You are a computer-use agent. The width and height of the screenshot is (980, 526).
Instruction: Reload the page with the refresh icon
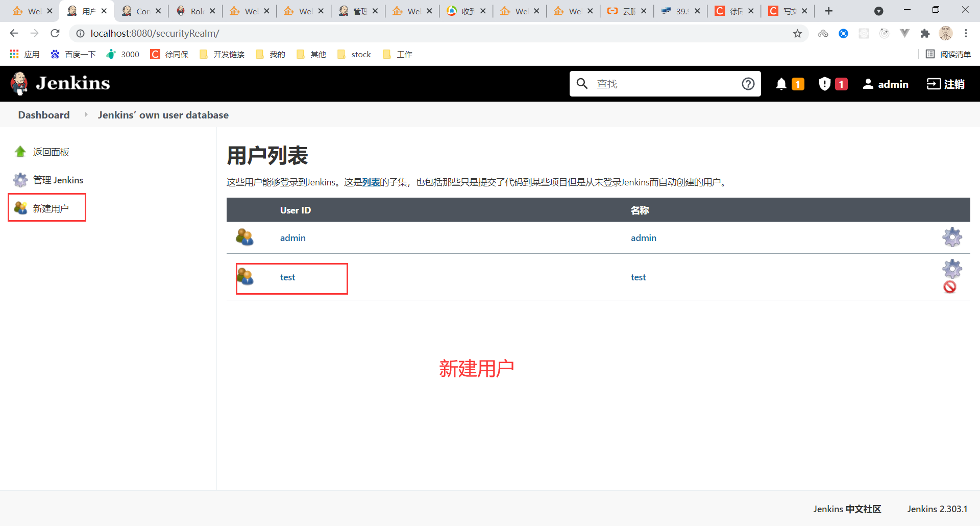(x=55, y=33)
